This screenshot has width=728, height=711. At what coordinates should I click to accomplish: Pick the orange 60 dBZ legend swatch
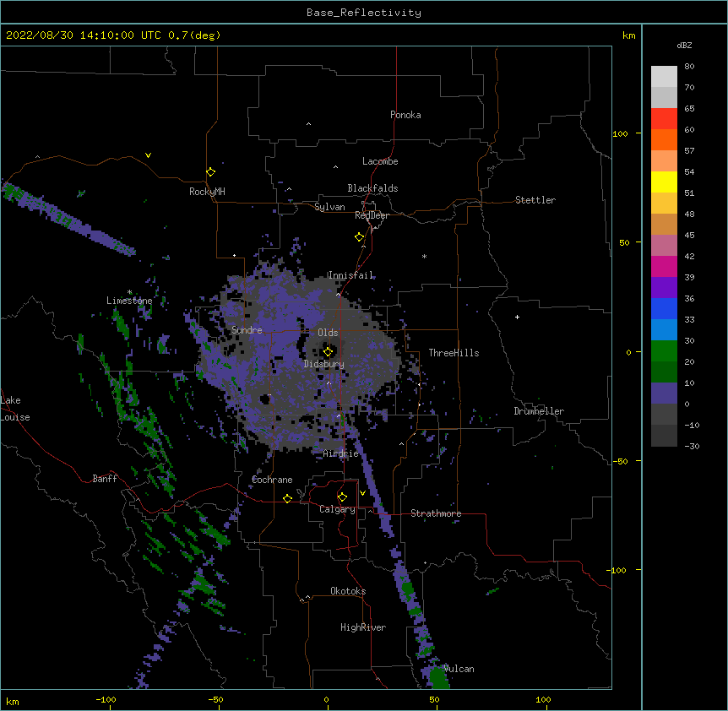[x=664, y=139]
